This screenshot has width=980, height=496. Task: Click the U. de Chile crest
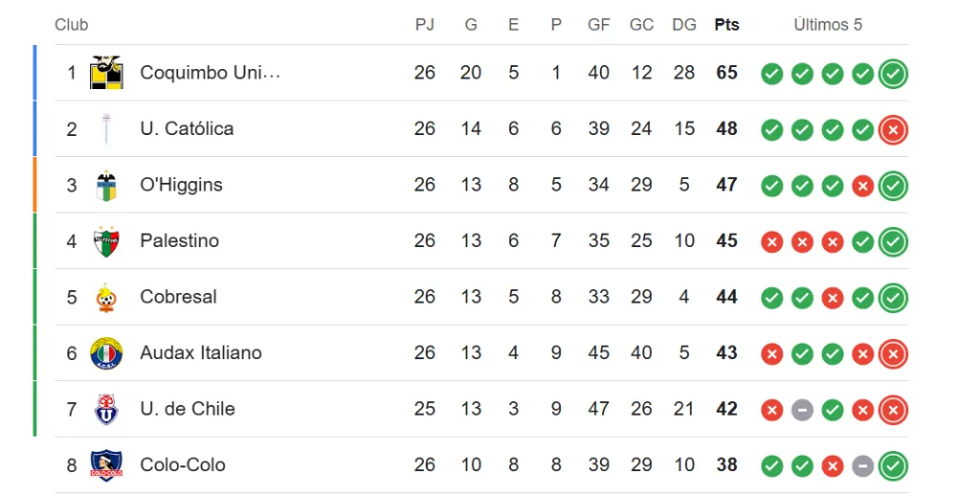tap(106, 409)
